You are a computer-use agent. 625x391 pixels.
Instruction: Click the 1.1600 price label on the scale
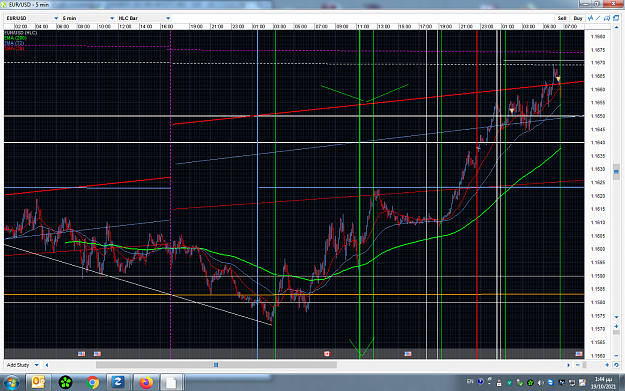point(597,249)
